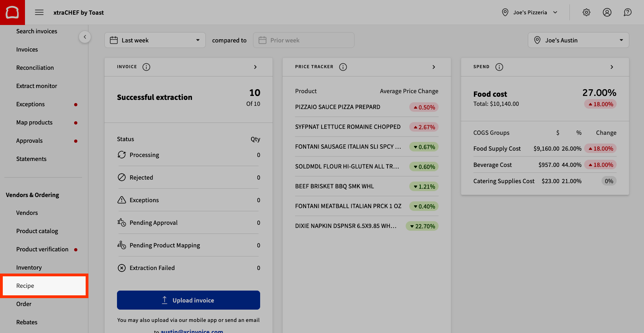Open the Recipe sidebar item
The height and width of the screenshot is (333, 644).
25,286
